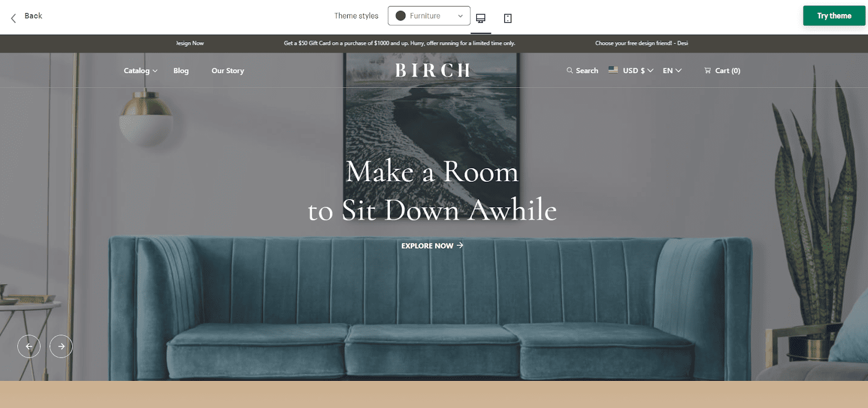Viewport: 868px width, 408px height.
Task: Open the USD $ currency selector
Action: click(638, 71)
